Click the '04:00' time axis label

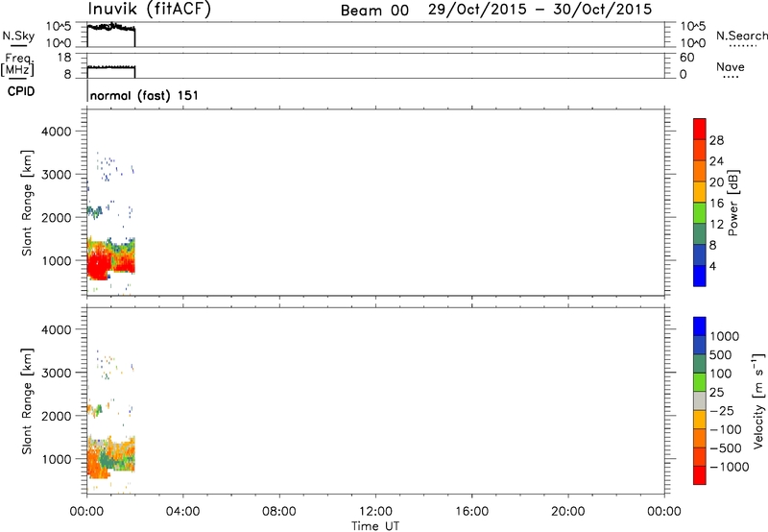coord(182,512)
